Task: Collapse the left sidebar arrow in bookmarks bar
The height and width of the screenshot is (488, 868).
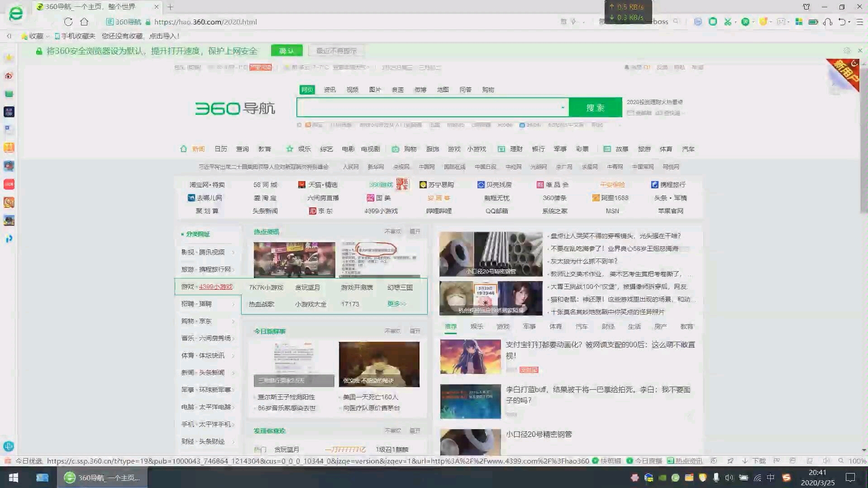Action: point(9,36)
